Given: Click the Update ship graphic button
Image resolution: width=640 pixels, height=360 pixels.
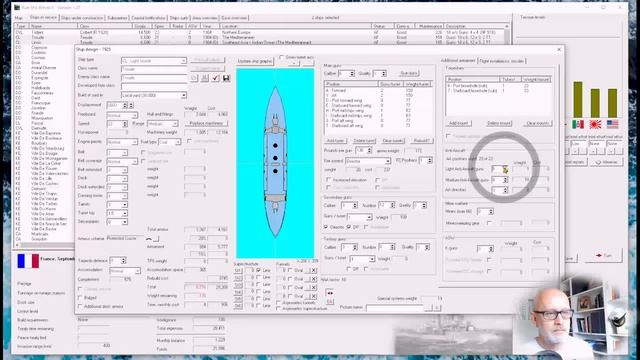Looking at the screenshot, I should click(x=255, y=61).
